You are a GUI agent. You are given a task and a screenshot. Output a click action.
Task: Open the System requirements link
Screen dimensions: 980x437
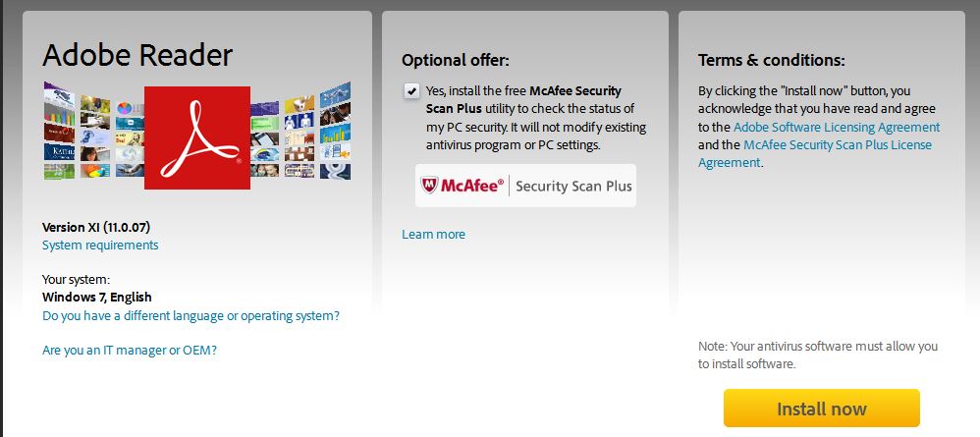100,245
